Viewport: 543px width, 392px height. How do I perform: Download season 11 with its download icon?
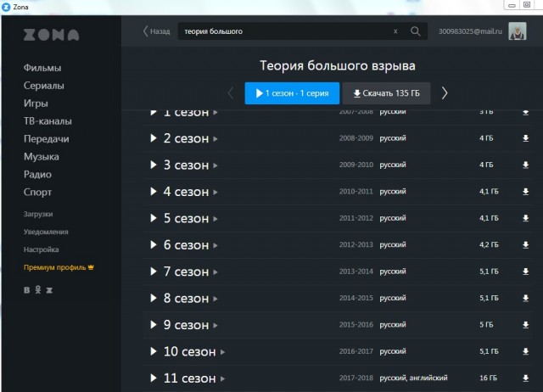[x=525, y=378]
